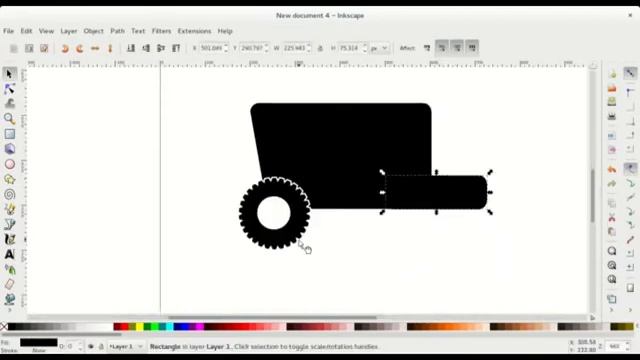640x360 pixels.
Task: Select the Text tool
Action: tap(9, 254)
